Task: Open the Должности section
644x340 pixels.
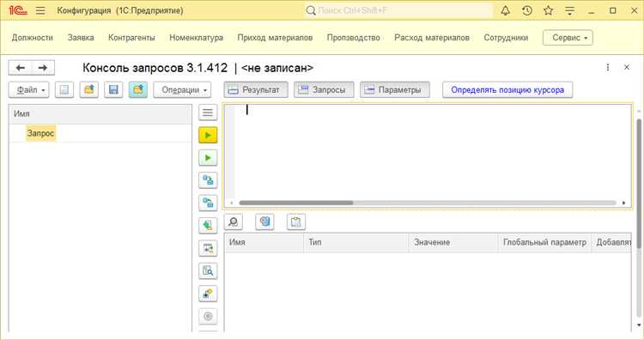Action: click(x=33, y=38)
